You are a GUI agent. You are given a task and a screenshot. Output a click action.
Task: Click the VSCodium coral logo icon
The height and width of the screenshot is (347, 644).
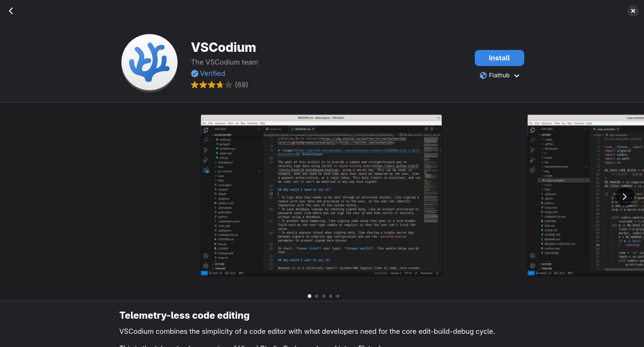click(149, 63)
